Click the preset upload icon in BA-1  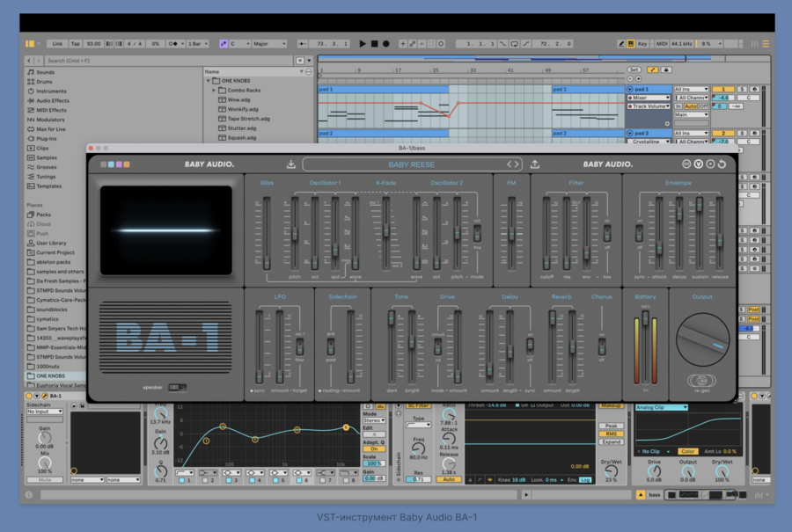(534, 164)
